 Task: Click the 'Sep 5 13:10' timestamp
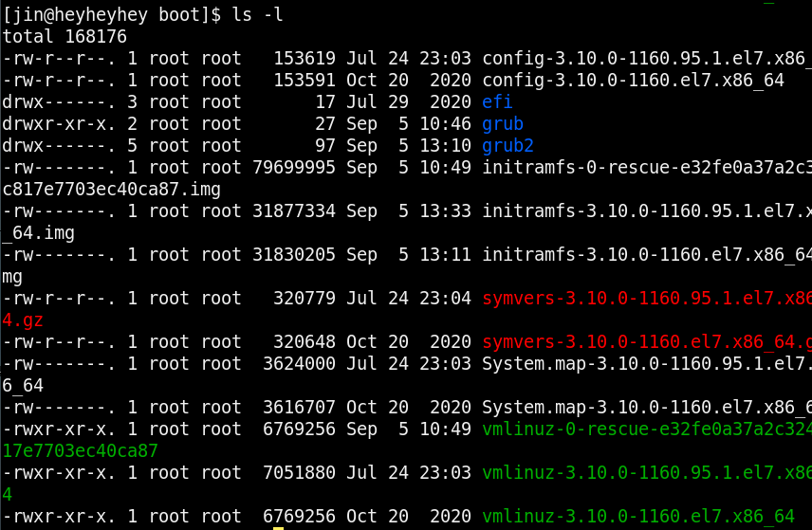pos(409,145)
